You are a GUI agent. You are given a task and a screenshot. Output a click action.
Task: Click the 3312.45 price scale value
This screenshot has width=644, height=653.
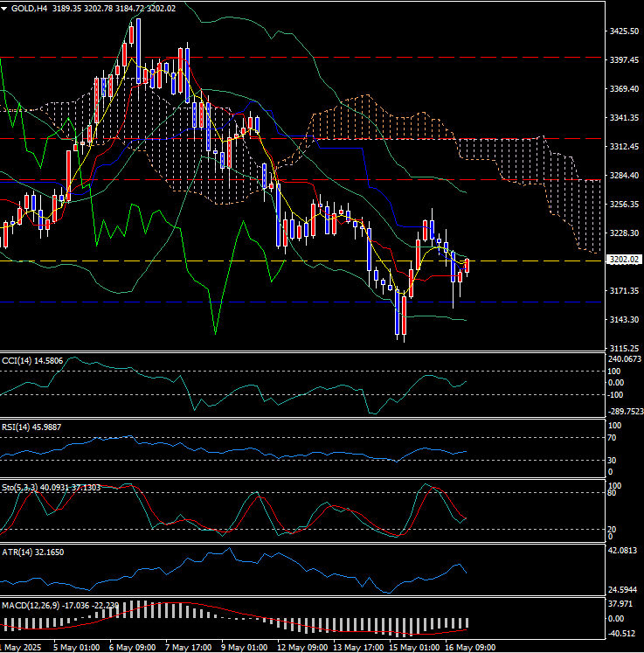click(624, 147)
